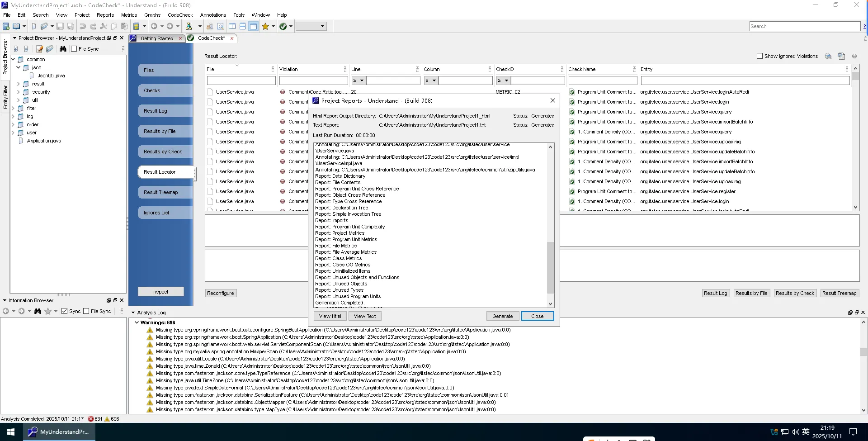Uncheck Sync in the Information Browser
The width and height of the screenshot is (868, 441).
tap(65, 311)
